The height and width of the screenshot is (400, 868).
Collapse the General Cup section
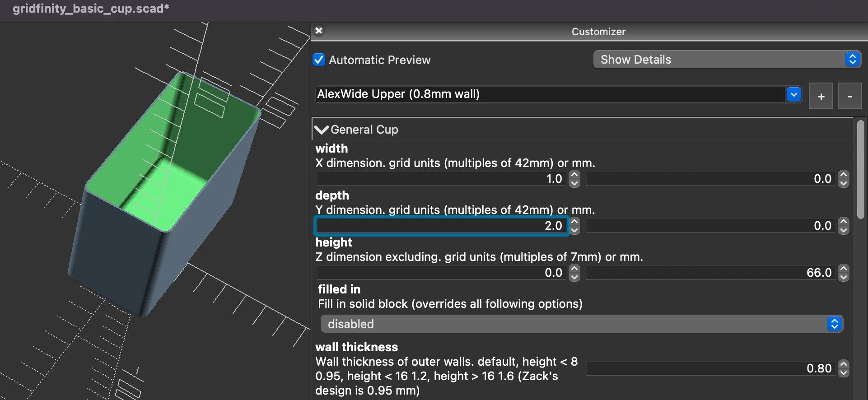(322, 130)
